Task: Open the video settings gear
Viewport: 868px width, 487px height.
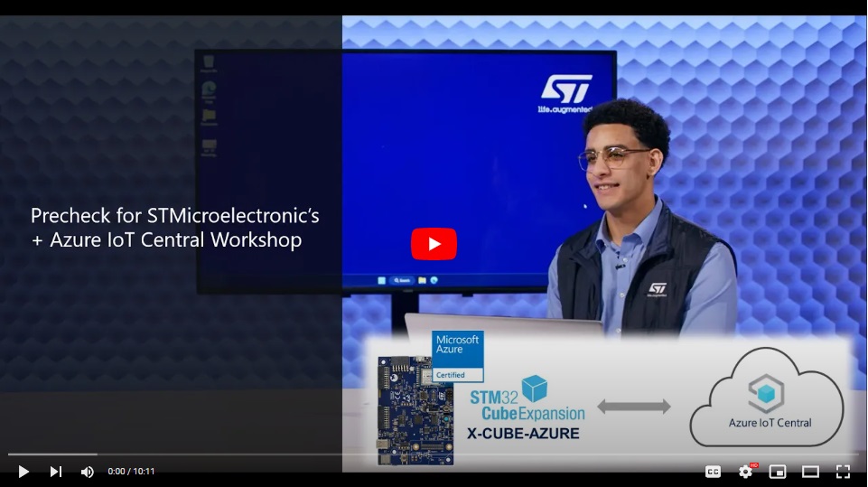Action: 746,472
